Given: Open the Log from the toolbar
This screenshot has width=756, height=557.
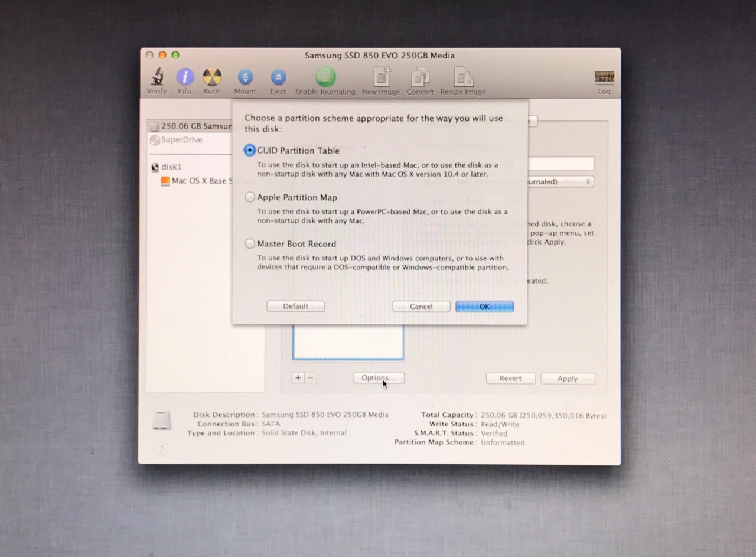Looking at the screenshot, I should click(604, 77).
